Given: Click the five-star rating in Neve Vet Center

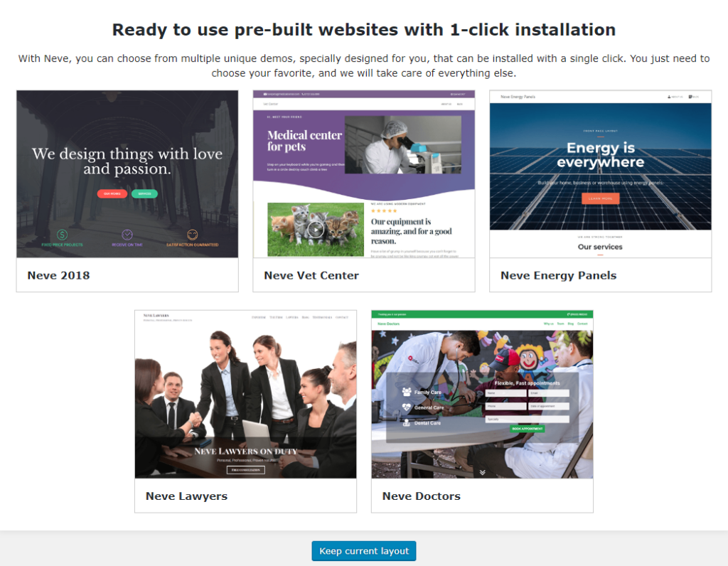Looking at the screenshot, I should (385, 211).
